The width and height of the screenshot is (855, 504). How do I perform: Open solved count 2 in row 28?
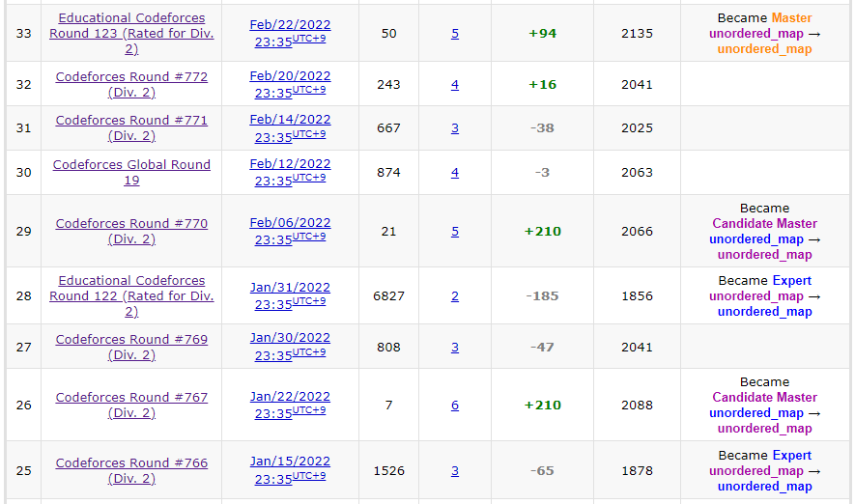point(455,295)
